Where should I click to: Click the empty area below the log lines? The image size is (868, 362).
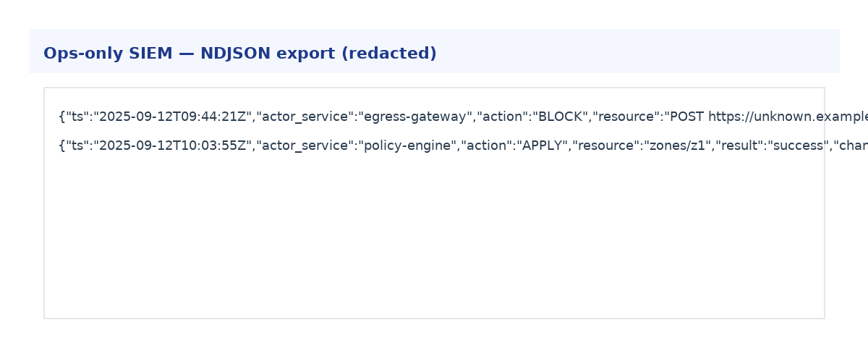(434, 239)
